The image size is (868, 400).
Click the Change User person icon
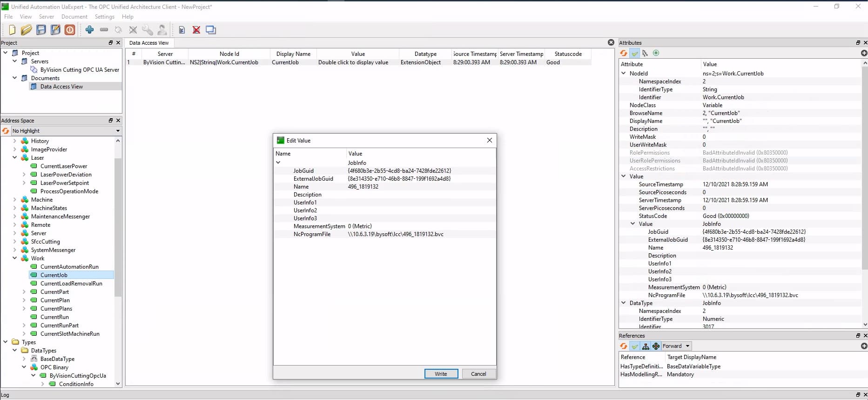pyautogui.click(x=162, y=30)
